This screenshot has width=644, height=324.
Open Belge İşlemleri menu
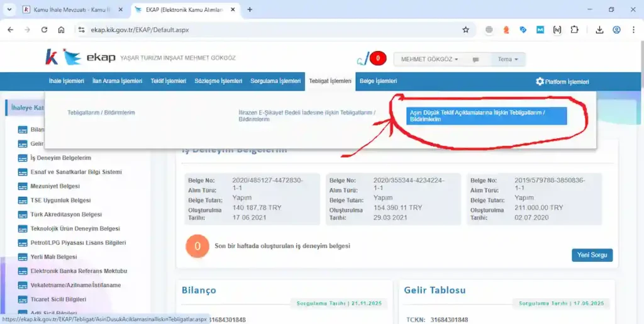pos(378,81)
